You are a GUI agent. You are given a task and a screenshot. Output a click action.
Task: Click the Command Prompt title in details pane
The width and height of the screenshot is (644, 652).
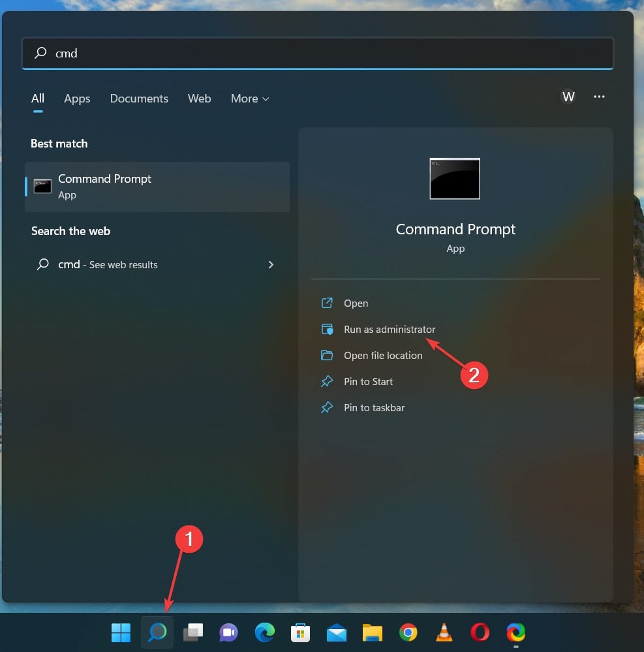click(455, 230)
